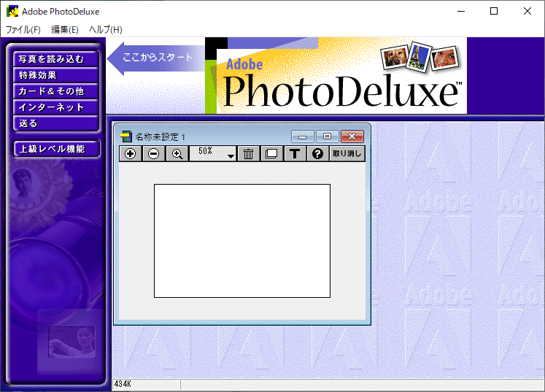Viewport: 545px width, 392px height.
Task: Click the duplicate/layers icon in toolbar
Action: 271,154
